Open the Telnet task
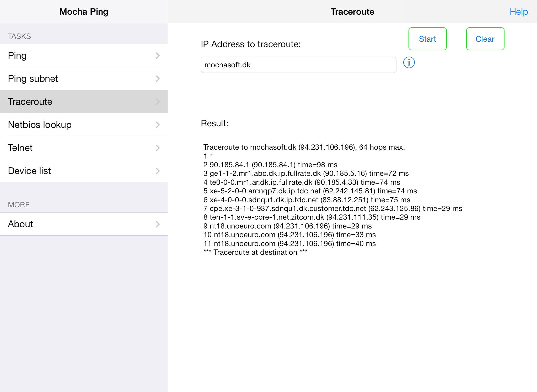 pos(84,148)
